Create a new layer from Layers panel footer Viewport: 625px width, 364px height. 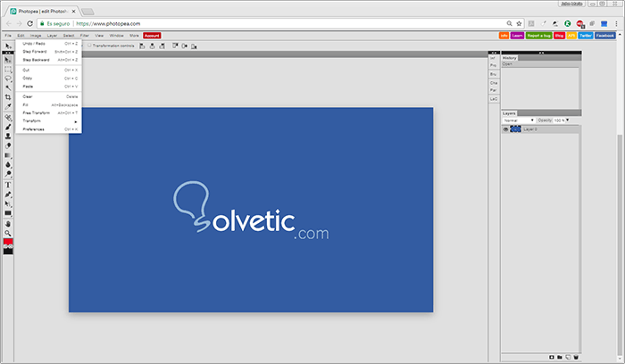[x=568, y=357]
